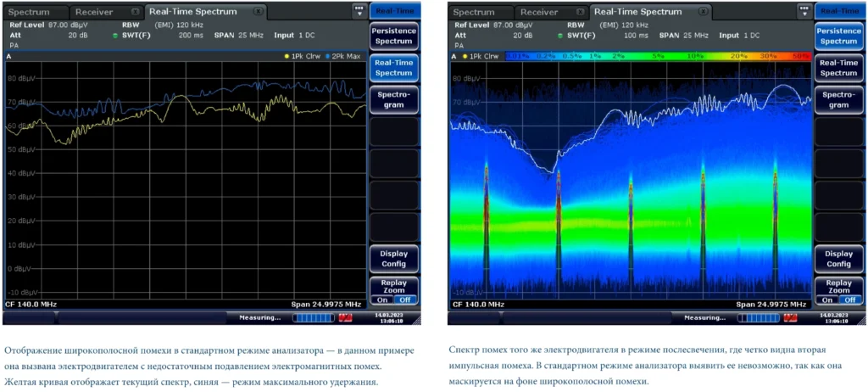Click red error icon in right status bar

click(791, 317)
